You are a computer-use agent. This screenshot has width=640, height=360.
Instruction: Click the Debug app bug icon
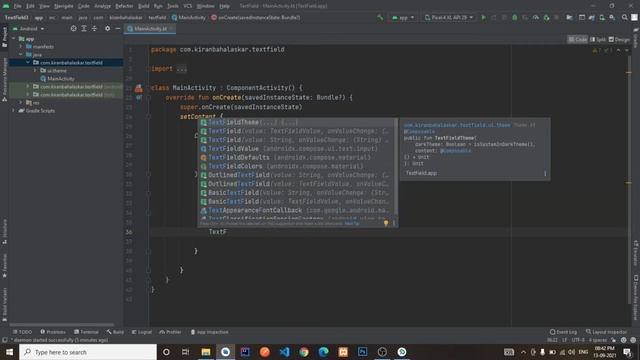[x=515, y=18]
